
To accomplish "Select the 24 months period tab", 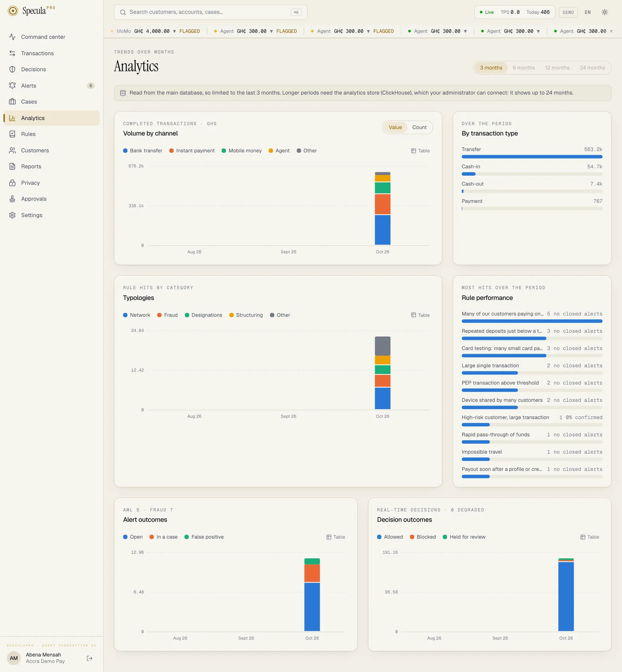I will click(592, 68).
